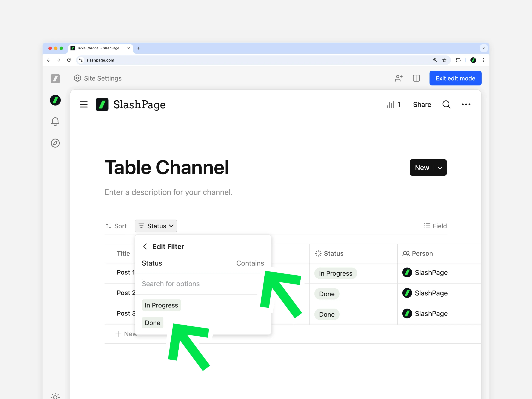This screenshot has width=532, height=399.
Task: Go back from Edit Filter
Action: click(x=145, y=246)
